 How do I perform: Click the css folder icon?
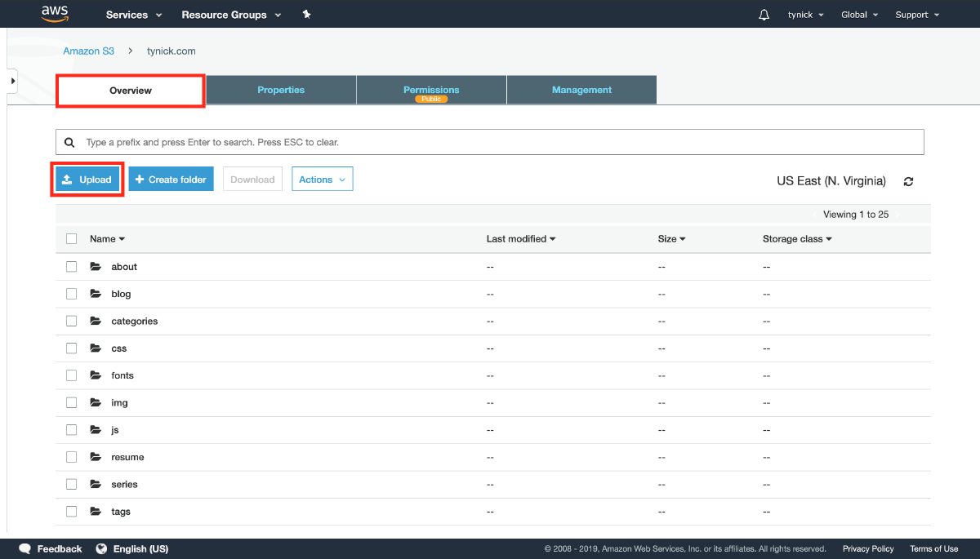coord(96,348)
